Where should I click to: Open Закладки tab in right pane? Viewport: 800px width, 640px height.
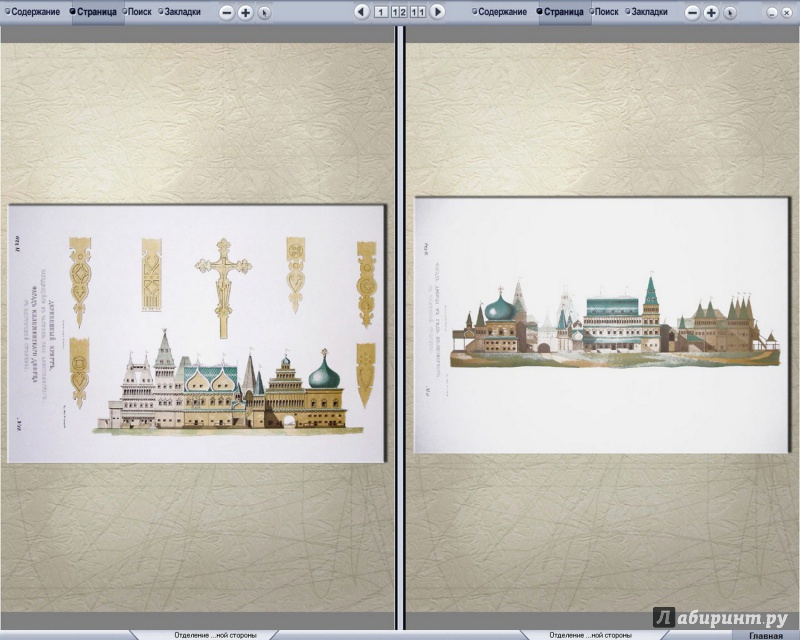coord(647,12)
